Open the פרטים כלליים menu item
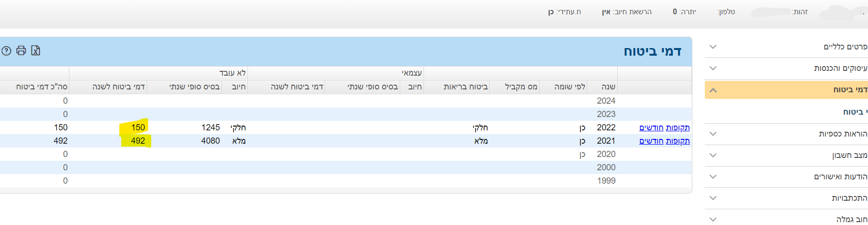This screenshot has width=868, height=225. coord(846,47)
